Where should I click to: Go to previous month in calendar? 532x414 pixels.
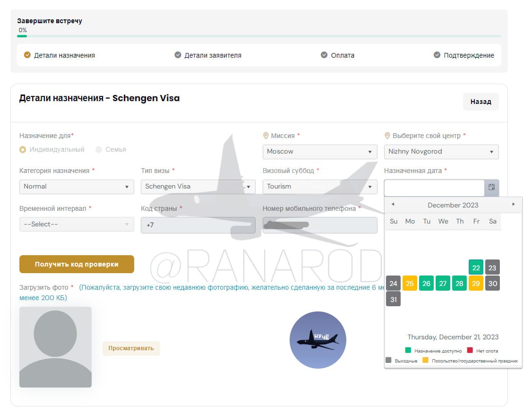(x=393, y=205)
